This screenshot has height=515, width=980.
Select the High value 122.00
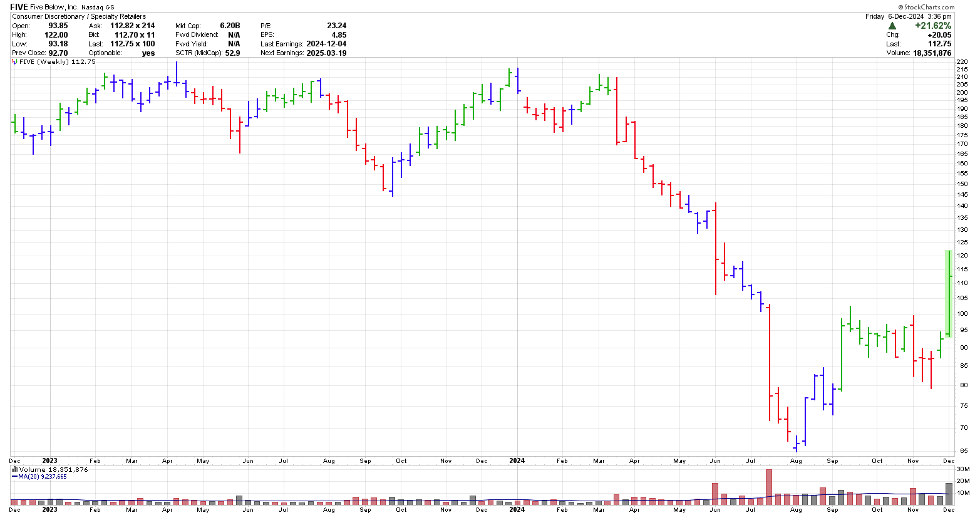click(x=56, y=35)
